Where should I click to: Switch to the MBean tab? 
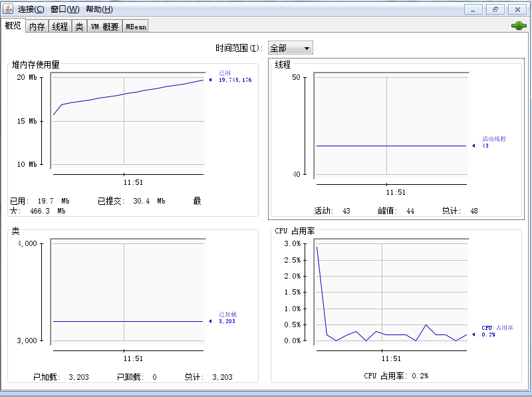pyautogui.click(x=136, y=27)
